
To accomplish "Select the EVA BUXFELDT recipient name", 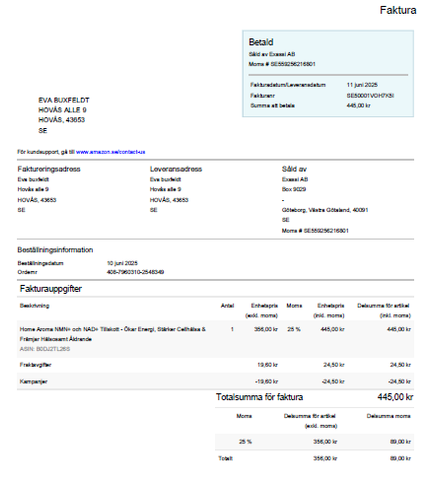I will click(64, 100).
